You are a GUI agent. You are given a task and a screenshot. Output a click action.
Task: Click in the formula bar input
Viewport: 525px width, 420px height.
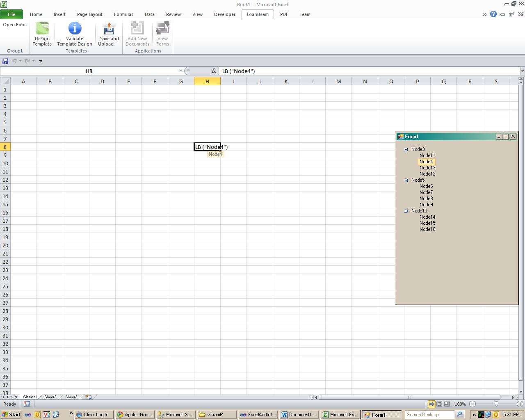click(x=369, y=71)
